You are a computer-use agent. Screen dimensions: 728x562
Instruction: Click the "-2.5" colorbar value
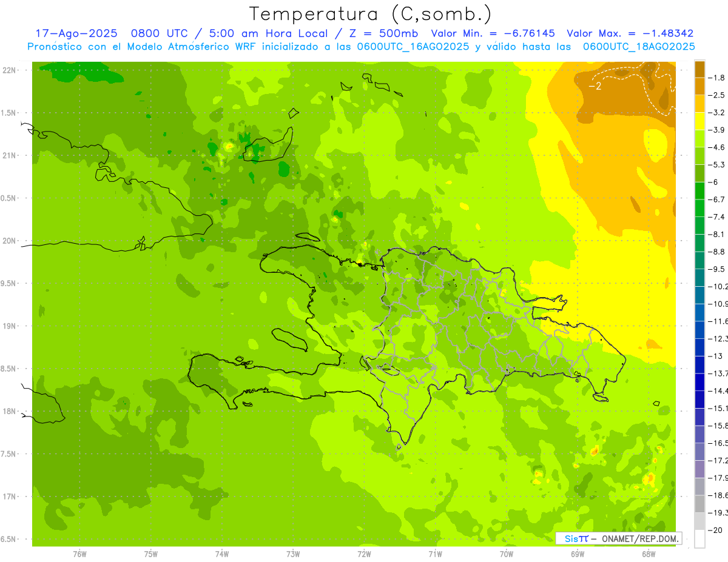point(716,95)
